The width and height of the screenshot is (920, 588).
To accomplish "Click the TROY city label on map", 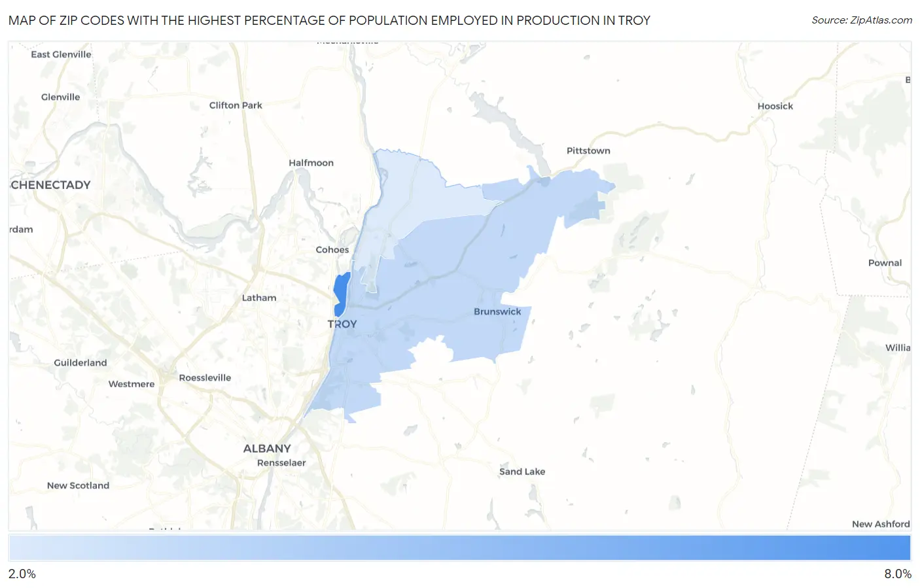I will [x=342, y=324].
